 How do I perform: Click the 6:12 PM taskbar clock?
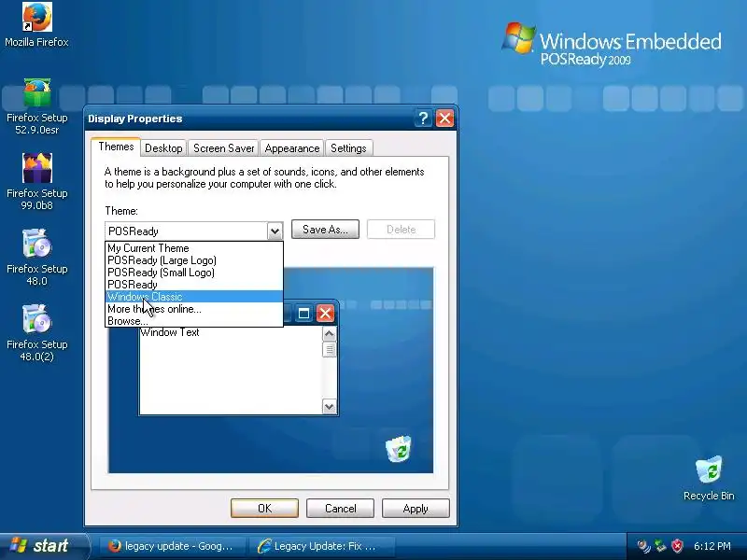712,546
